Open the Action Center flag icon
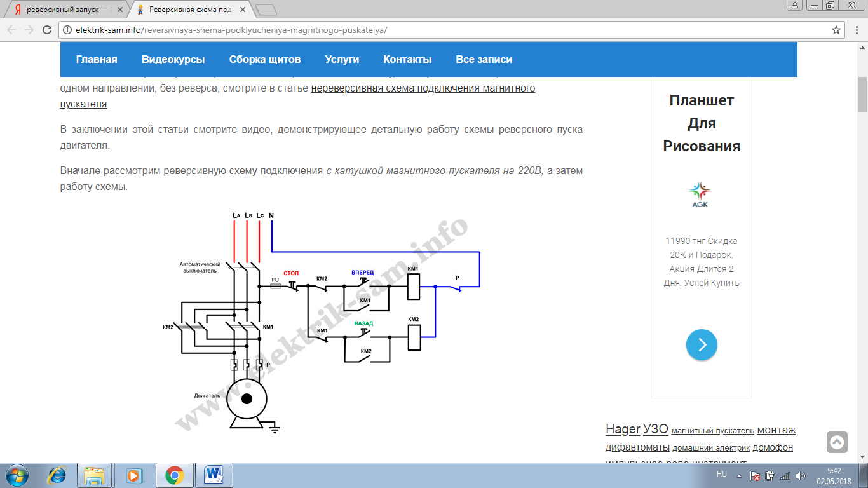Viewport: 868px width, 488px height. [755, 475]
